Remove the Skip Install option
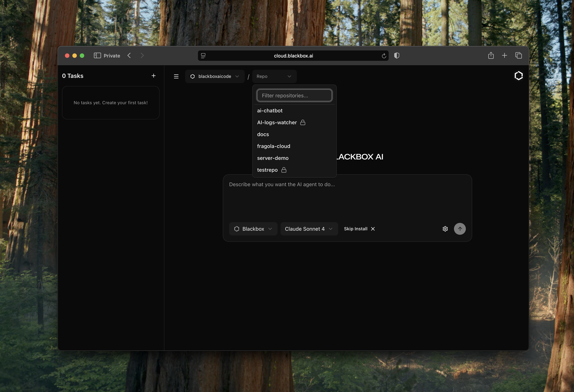The height and width of the screenshot is (392, 574). point(373,229)
